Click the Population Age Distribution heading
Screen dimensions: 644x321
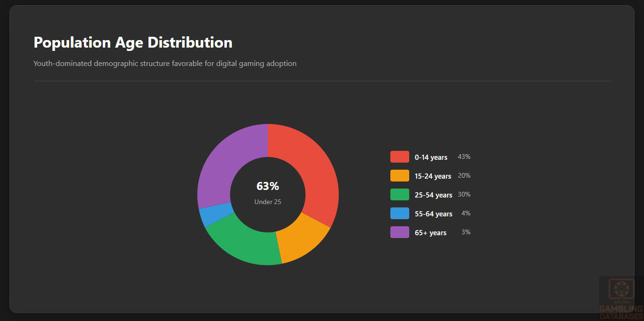point(133,42)
